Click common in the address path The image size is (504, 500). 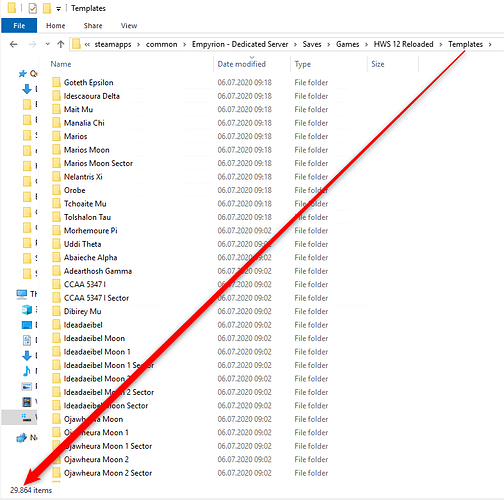tap(161, 44)
